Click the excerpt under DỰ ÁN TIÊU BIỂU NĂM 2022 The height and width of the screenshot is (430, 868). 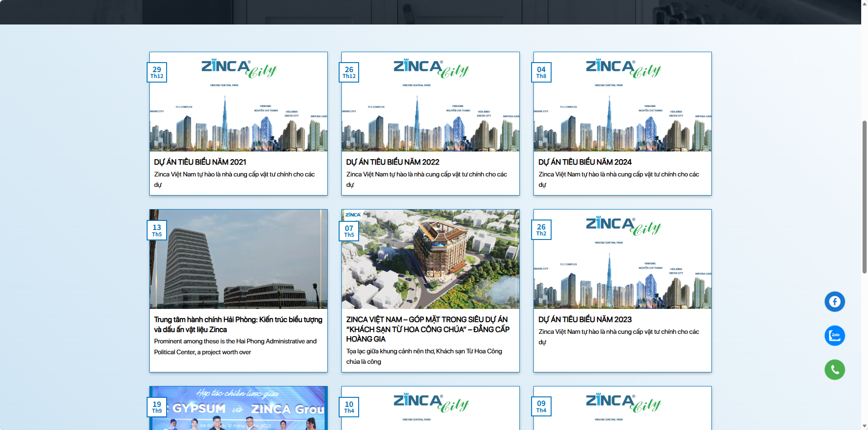pyautogui.click(x=427, y=180)
